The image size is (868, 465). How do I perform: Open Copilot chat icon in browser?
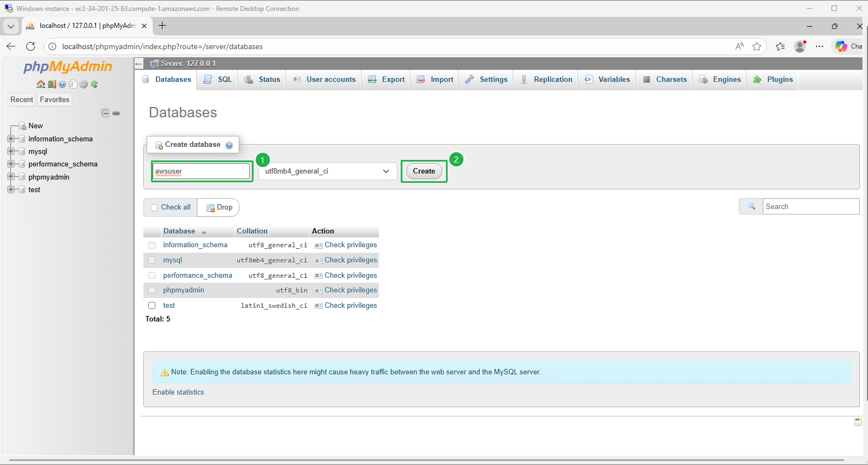coord(841,46)
